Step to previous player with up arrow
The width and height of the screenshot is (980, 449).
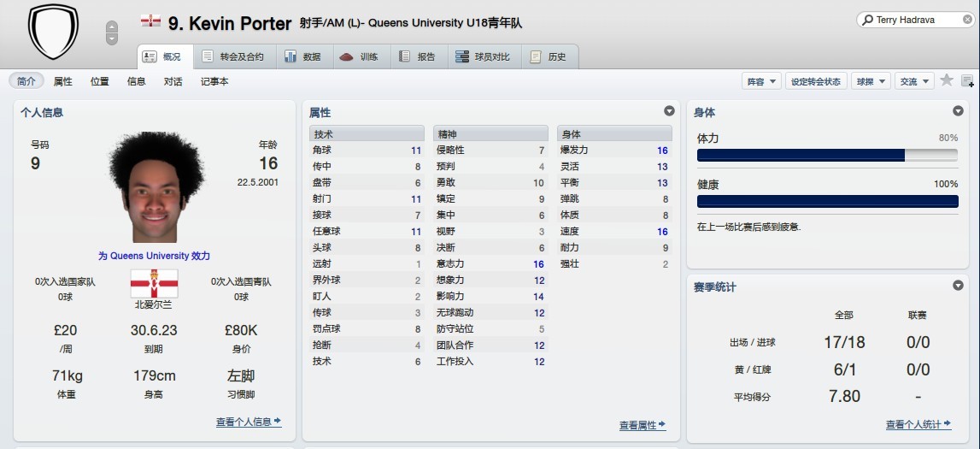pyautogui.click(x=112, y=27)
